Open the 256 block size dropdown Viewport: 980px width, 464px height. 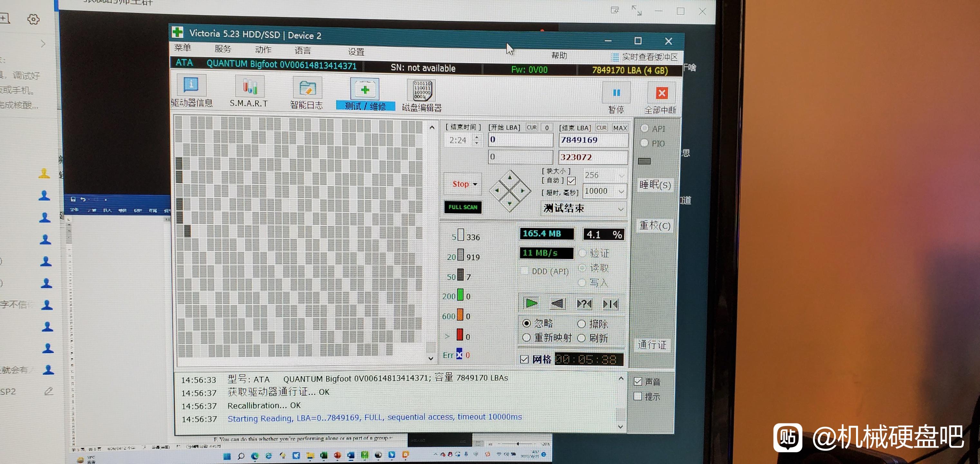(x=621, y=176)
